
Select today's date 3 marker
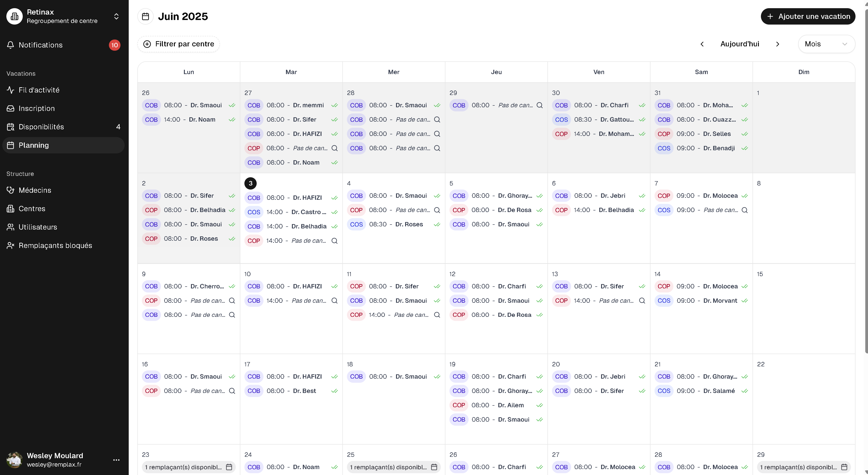(x=250, y=183)
